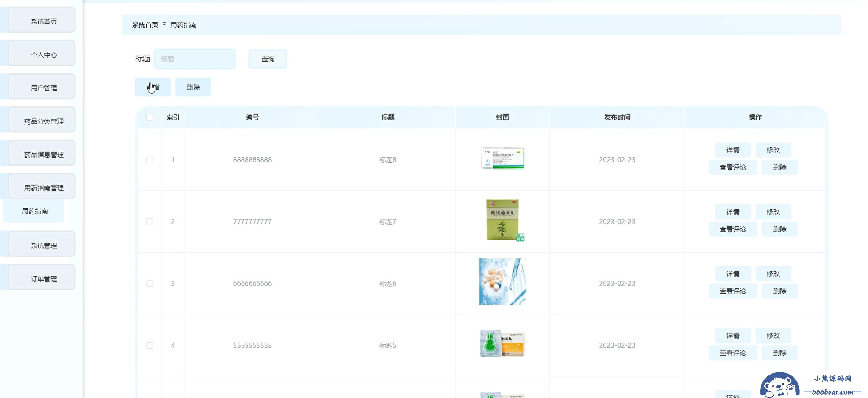
Task: Click 修改 for row 标题6
Action: [x=773, y=274]
